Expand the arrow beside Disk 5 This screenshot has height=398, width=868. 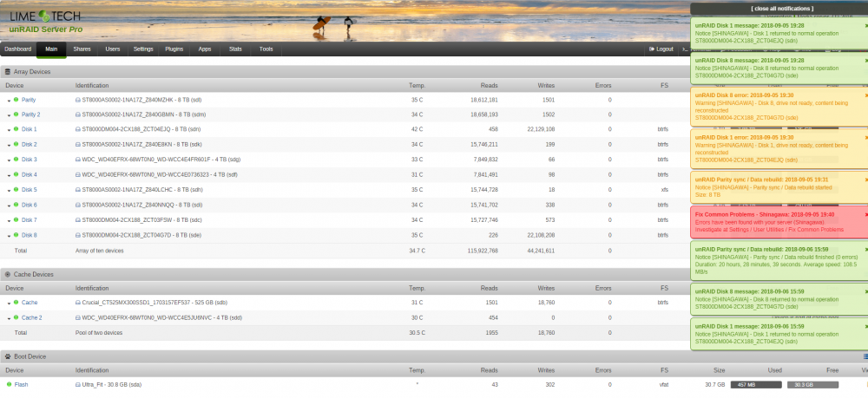(10, 190)
